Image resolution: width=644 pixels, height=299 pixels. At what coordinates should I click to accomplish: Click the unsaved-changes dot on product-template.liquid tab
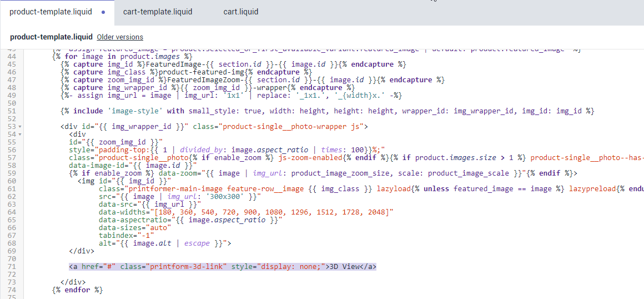coord(104,12)
